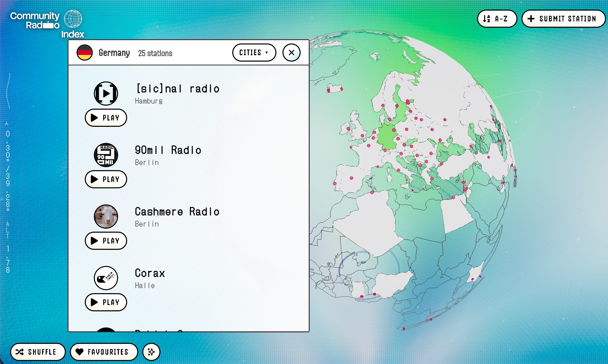Open the Cashmere Radio title
Viewport: 608px width, 364px height.
pos(177,212)
